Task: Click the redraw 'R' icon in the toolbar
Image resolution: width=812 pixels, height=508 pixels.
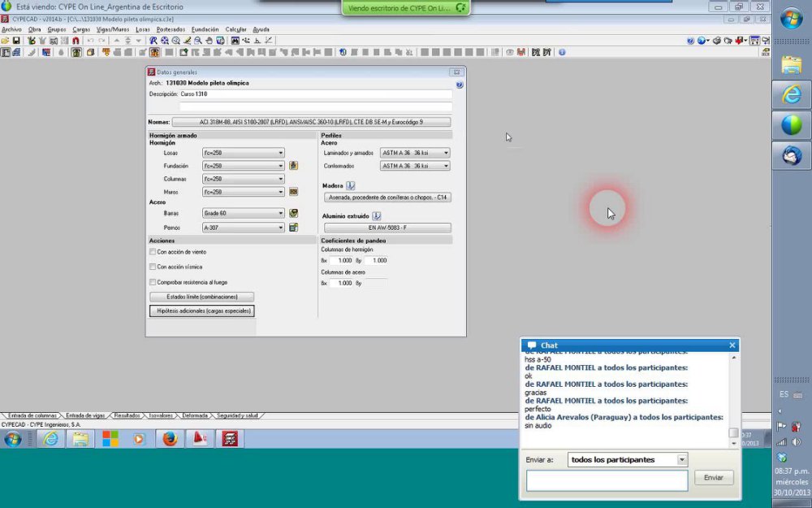Action: [153, 41]
